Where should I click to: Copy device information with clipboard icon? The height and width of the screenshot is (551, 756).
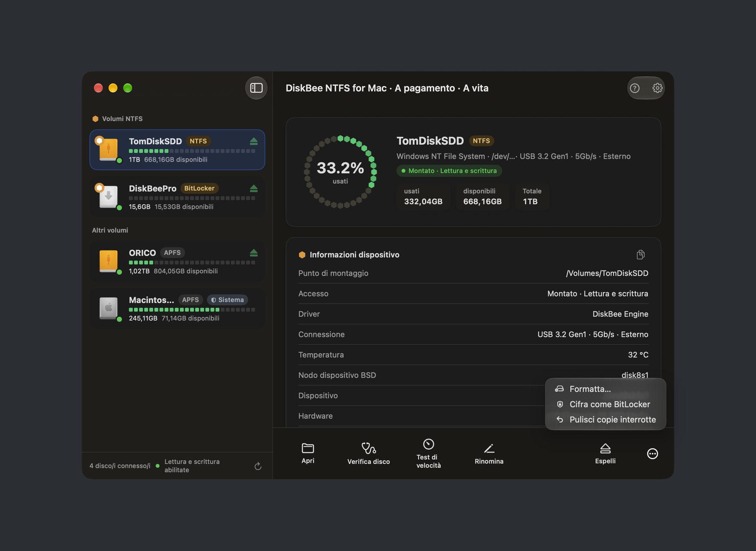640,255
